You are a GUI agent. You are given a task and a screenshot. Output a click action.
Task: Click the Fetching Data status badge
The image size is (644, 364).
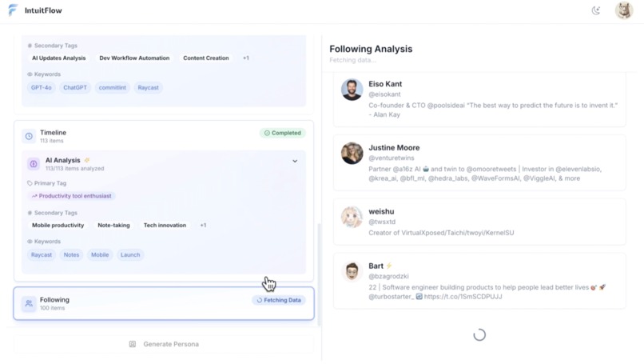click(x=279, y=300)
